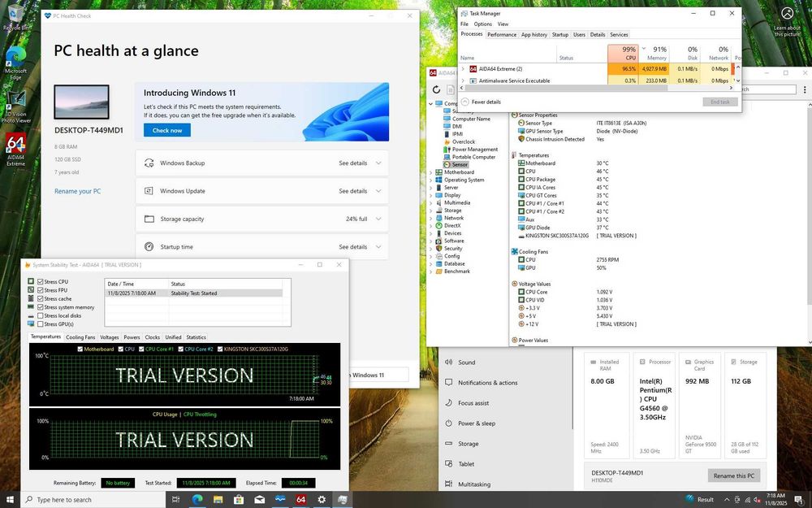
Task: Expand AIDA64 Extreme (2) process in Task Manager
Action: point(463,68)
